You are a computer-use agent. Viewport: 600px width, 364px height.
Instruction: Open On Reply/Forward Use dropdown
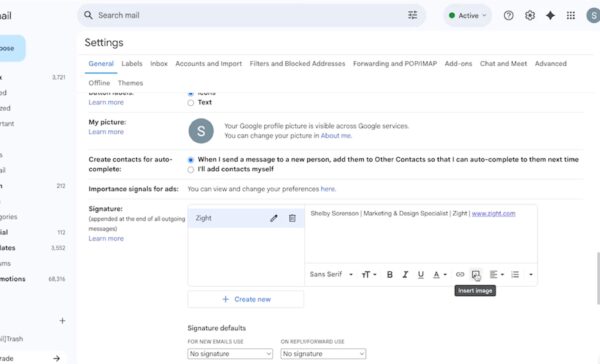[323, 354]
